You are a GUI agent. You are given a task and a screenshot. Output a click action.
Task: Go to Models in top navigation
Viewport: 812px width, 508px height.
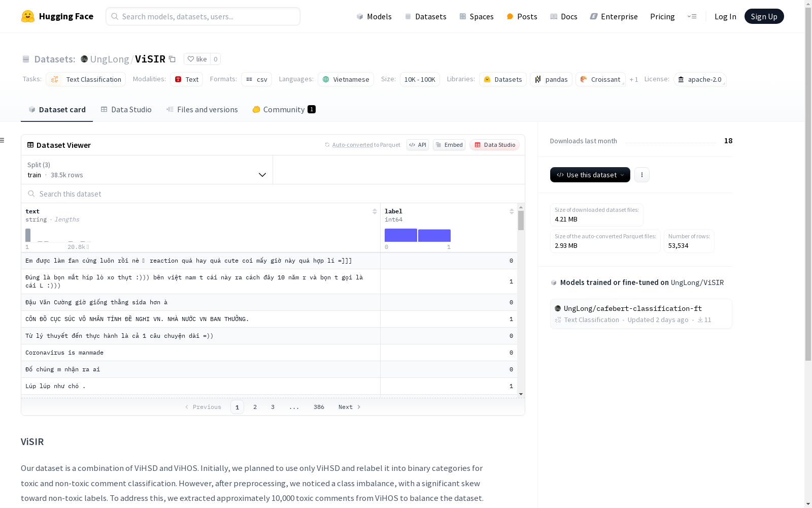point(374,16)
